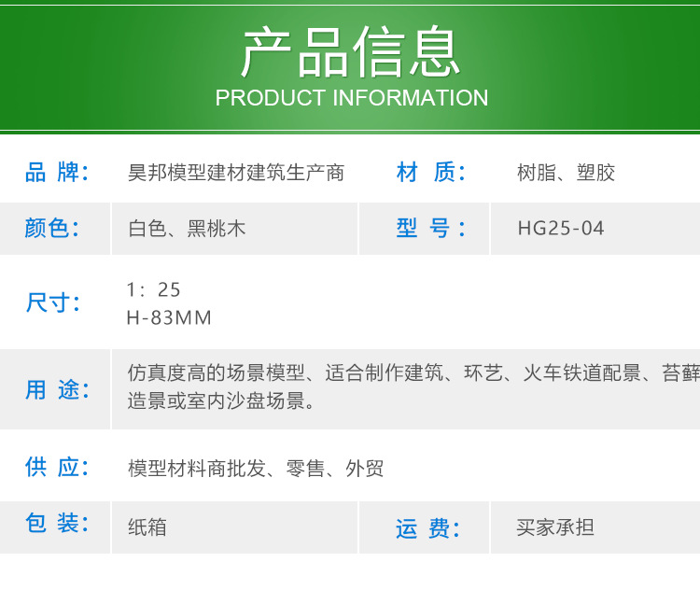The image size is (700, 590).
Task: Click packaging value 纸箱
Action: (147, 527)
